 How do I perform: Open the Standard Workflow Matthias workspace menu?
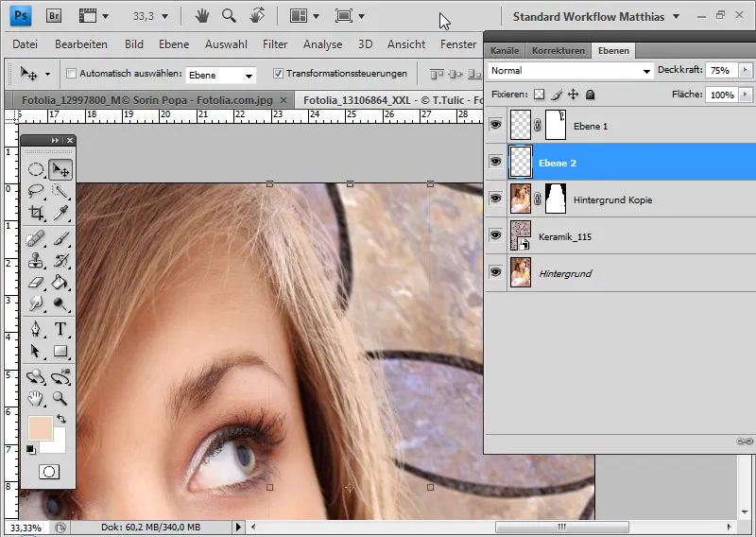(596, 16)
